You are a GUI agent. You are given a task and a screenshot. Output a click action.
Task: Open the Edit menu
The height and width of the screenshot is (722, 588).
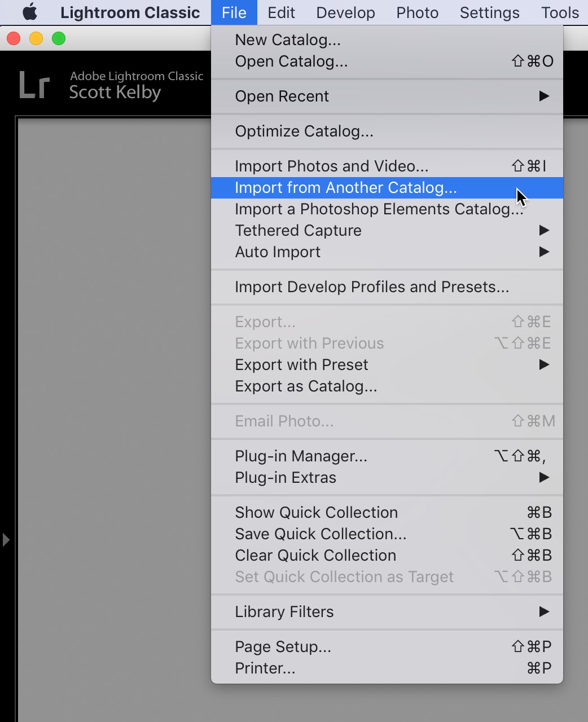coord(281,12)
